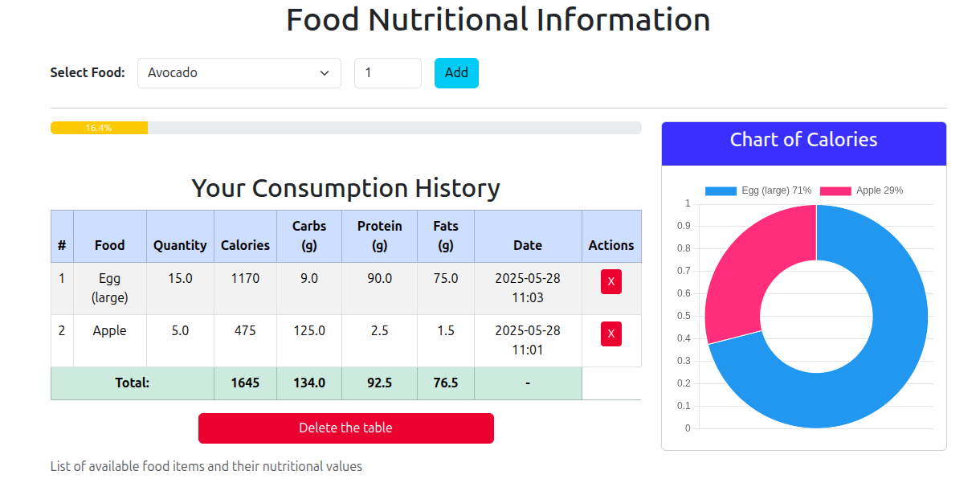
Task: Add the selected food with Add button
Action: [x=456, y=73]
